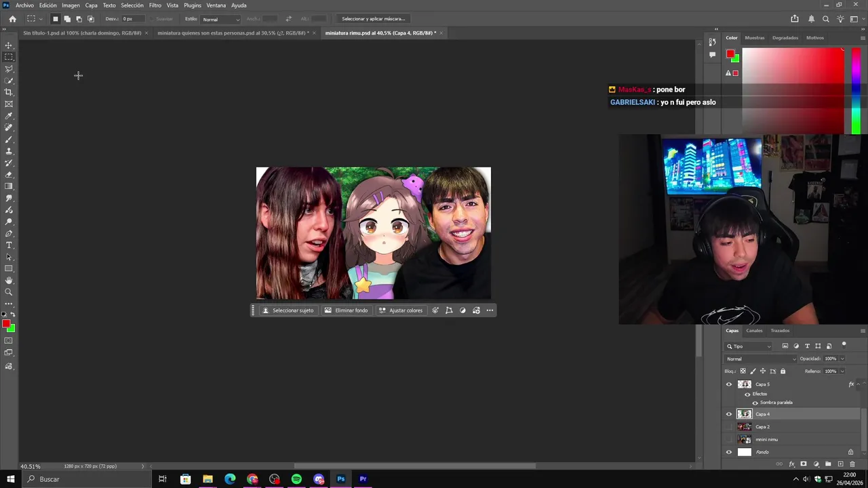Open the tool preset picker arrow
The height and width of the screenshot is (488, 868).
click(x=41, y=19)
